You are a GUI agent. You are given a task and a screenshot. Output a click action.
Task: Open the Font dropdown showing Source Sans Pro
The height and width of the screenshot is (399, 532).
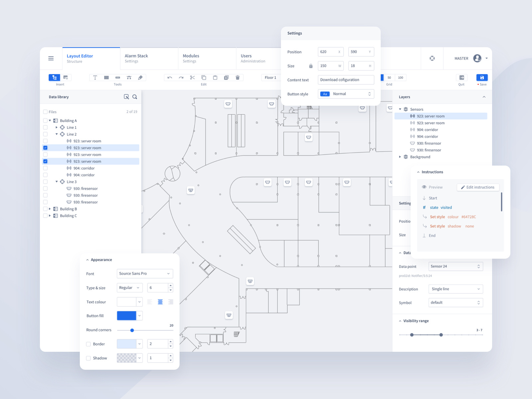click(145, 274)
